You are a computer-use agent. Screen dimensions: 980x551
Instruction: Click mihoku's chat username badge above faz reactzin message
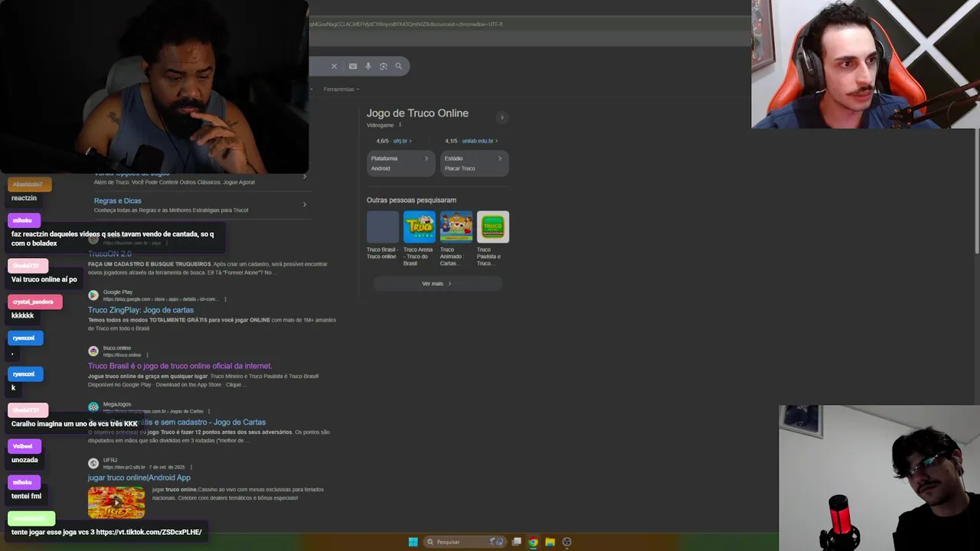23,220
